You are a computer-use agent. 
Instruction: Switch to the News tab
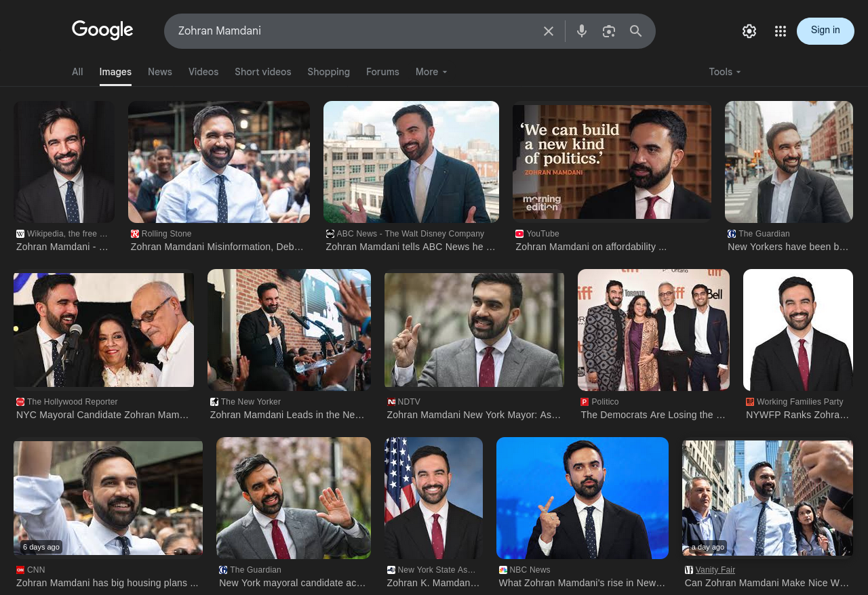pos(160,72)
